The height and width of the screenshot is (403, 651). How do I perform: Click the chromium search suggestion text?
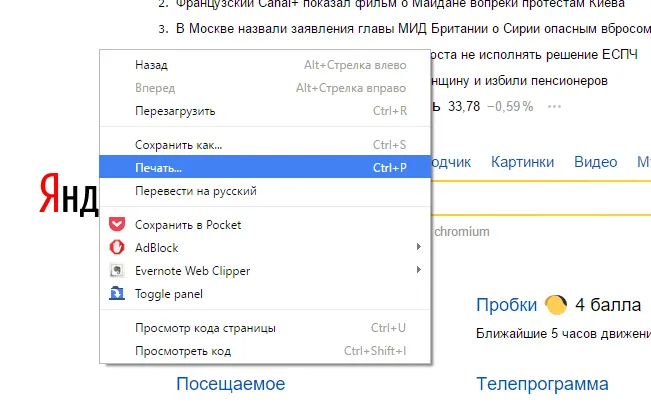coord(462,232)
